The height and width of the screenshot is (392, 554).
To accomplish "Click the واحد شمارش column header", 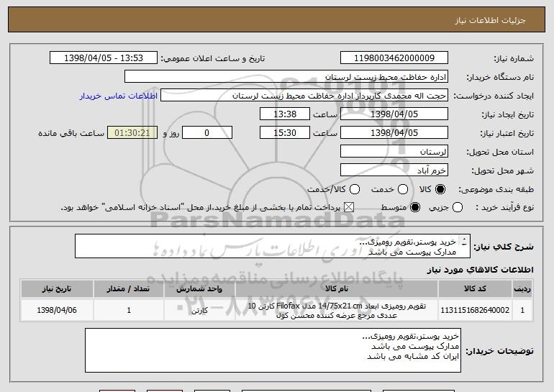I will click(x=199, y=289).
